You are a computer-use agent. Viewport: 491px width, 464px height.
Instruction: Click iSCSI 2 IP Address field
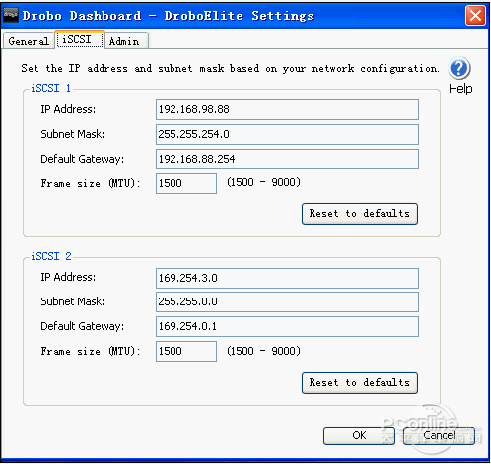coord(287,278)
